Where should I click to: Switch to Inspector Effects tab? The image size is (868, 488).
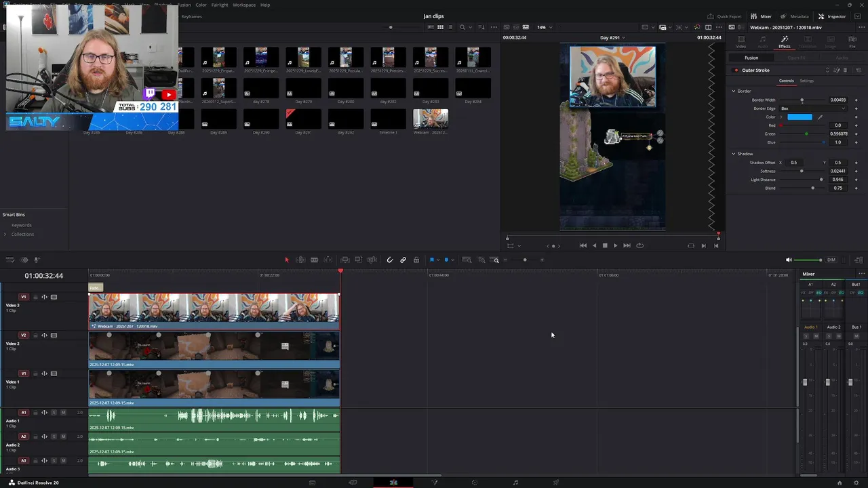[784, 42]
